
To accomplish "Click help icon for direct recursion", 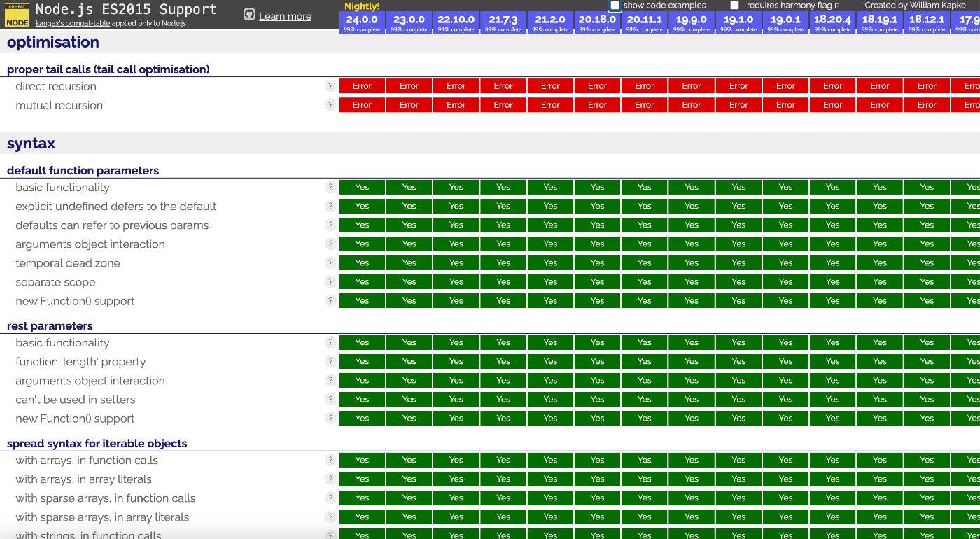I will click(330, 86).
